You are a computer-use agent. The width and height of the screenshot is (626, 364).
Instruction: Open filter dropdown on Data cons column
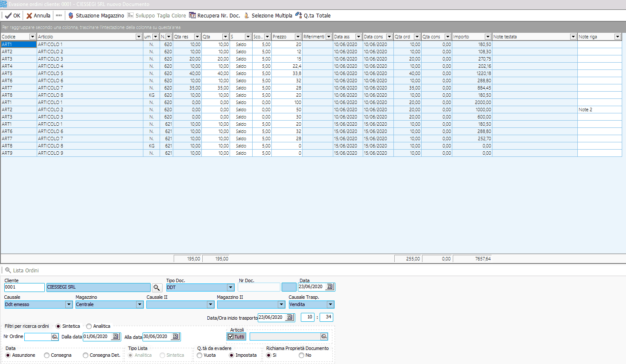click(x=389, y=37)
